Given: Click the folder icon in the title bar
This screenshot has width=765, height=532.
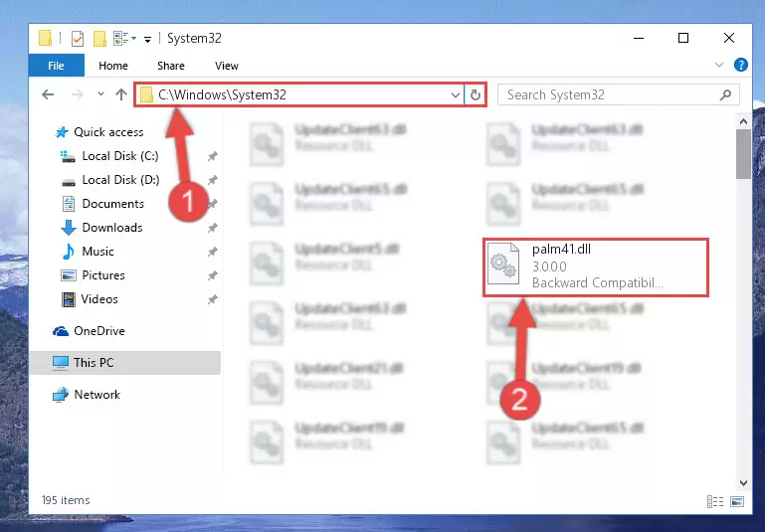Looking at the screenshot, I should click(45, 38).
